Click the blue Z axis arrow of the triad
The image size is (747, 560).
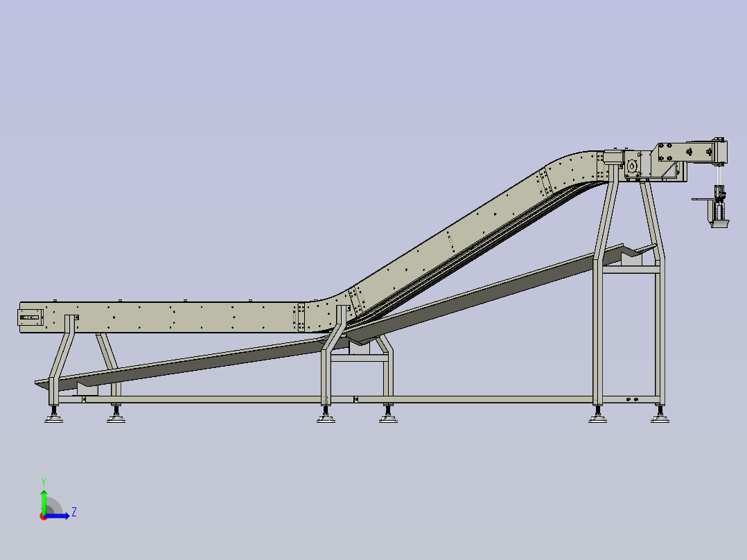point(58,516)
